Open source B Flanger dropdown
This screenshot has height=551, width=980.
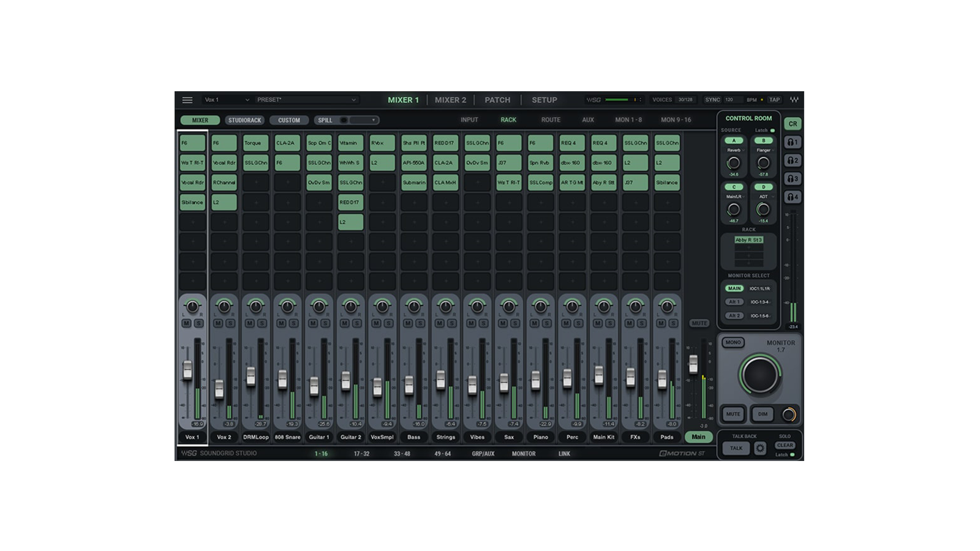click(764, 150)
